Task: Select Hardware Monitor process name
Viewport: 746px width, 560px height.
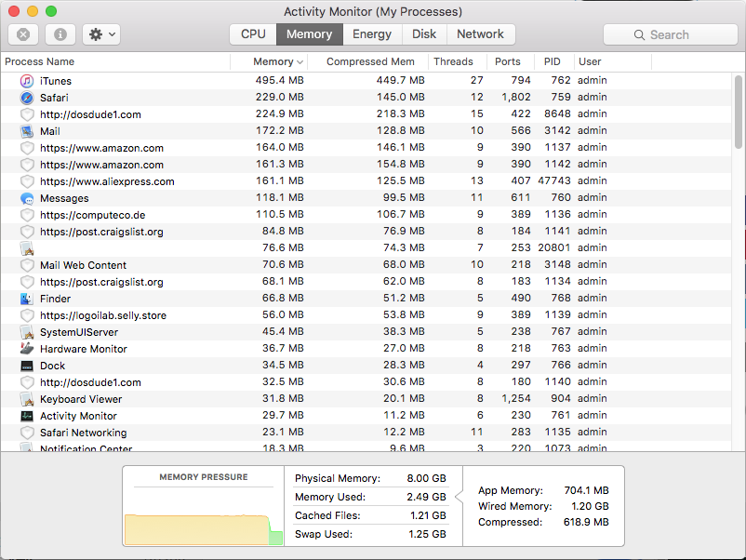Action: tap(84, 349)
